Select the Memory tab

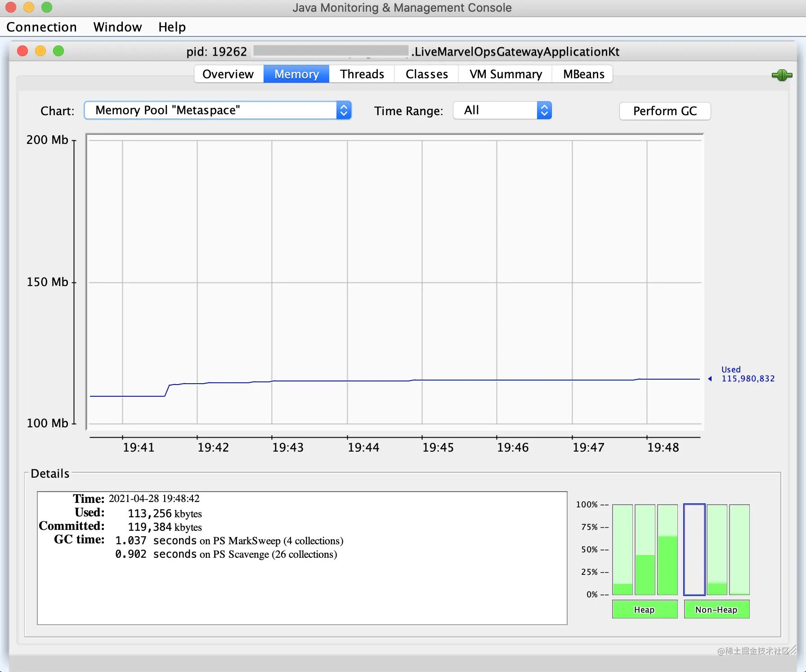pos(296,74)
